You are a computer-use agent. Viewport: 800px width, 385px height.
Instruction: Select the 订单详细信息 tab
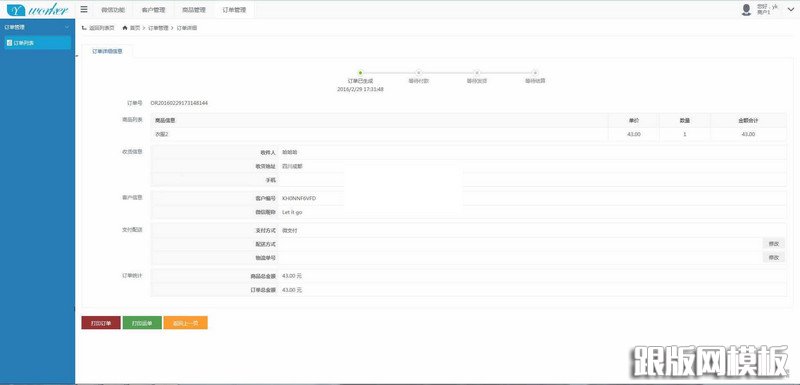(x=107, y=52)
